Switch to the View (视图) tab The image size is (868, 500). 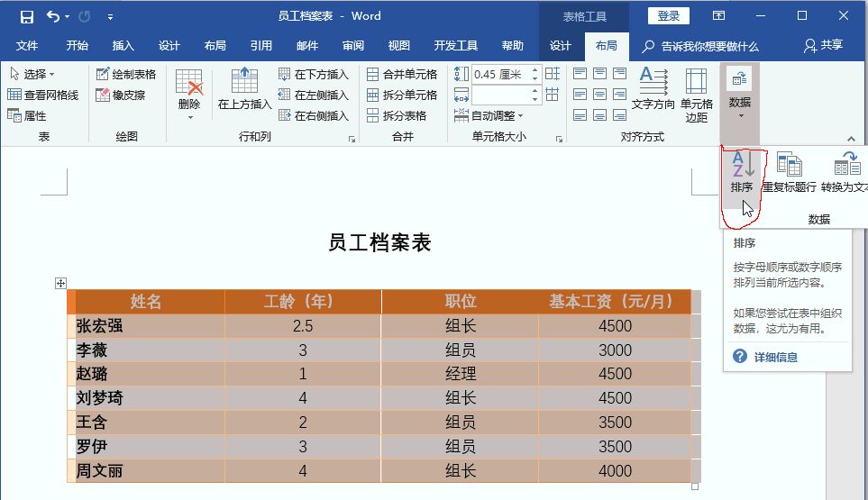coord(398,46)
